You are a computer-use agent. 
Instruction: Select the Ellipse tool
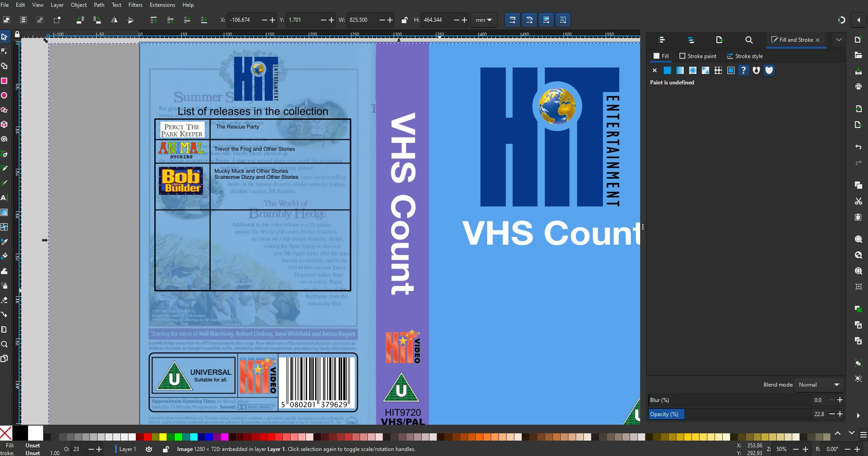4,95
